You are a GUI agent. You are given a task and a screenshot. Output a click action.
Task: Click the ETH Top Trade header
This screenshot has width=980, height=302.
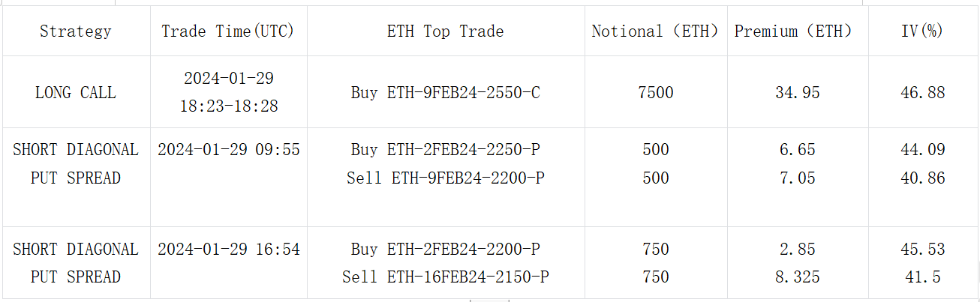coord(446,31)
